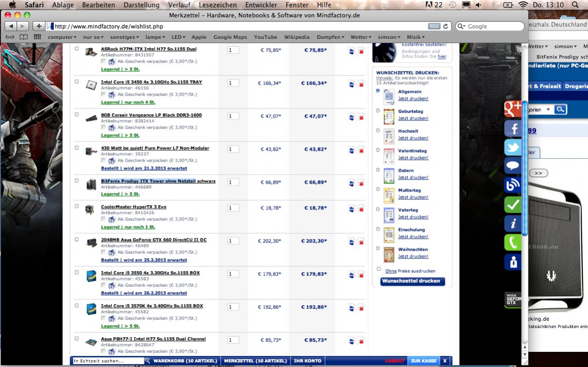This screenshot has width=588, height=367.
Task: Delete the Asus GeForce GTX 660 item
Action: tap(361, 242)
